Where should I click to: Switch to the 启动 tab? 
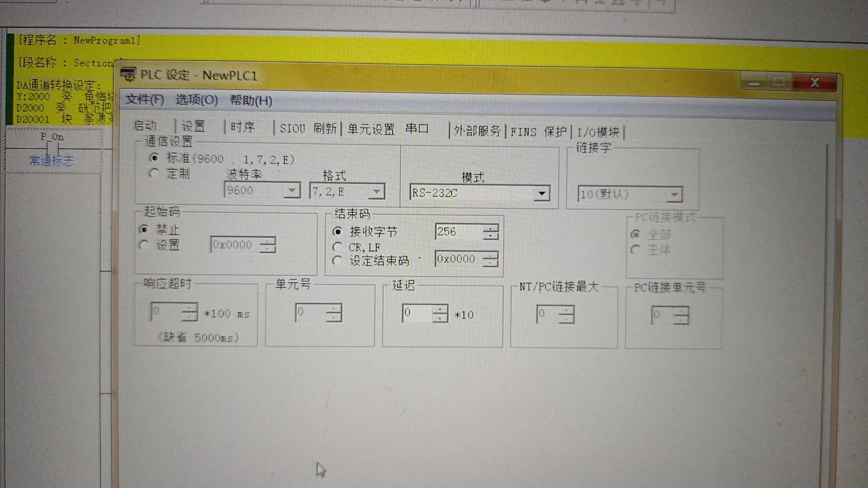[146, 126]
